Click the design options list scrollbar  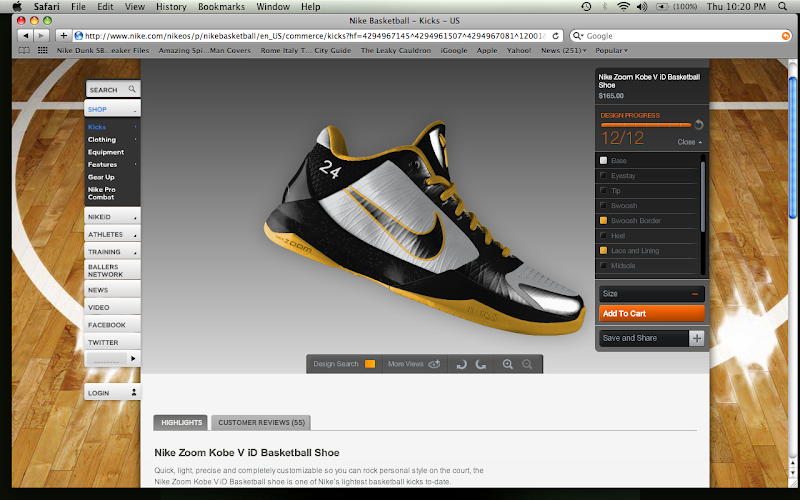(x=703, y=196)
